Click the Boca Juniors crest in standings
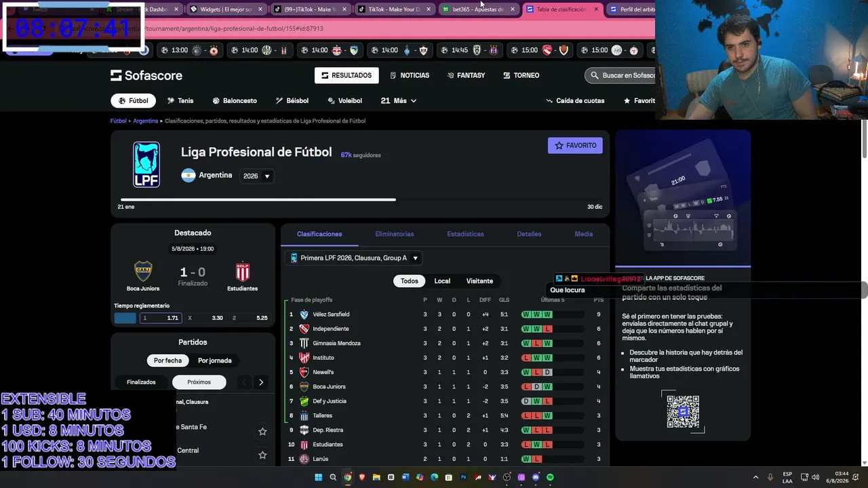This screenshot has height=488, width=868. (x=304, y=387)
